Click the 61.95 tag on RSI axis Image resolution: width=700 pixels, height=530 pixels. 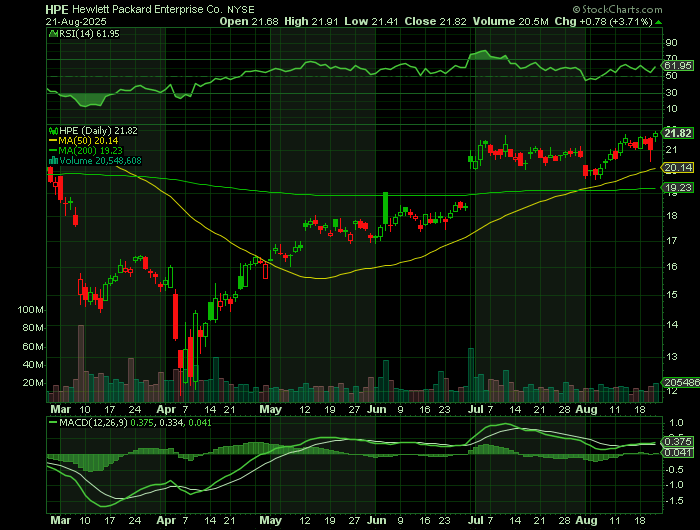[x=678, y=66]
